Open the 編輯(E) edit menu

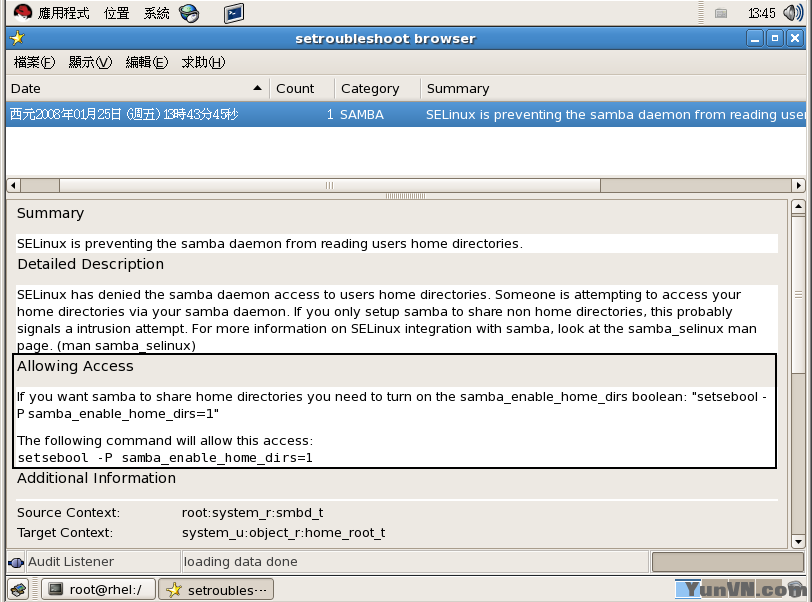tap(147, 62)
